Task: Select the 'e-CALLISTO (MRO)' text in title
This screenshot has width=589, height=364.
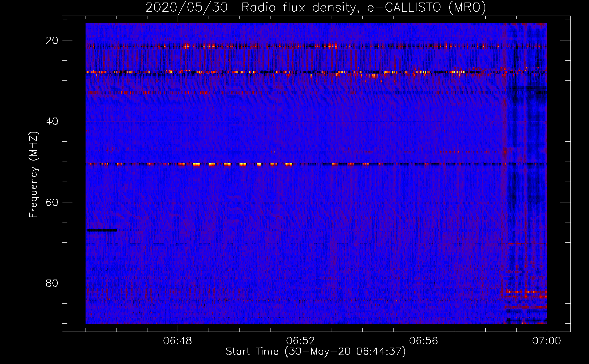Action: point(426,7)
